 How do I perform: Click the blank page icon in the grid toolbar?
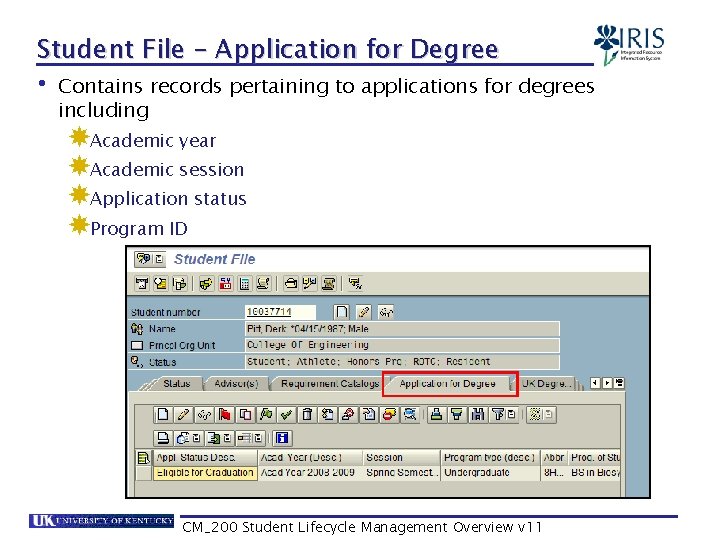coord(163,415)
